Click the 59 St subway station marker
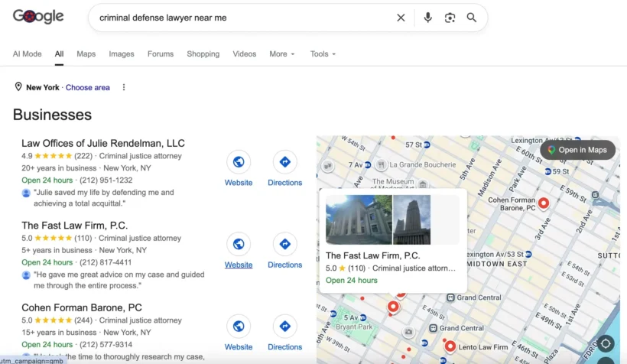This screenshot has height=364, width=627. [x=548, y=171]
